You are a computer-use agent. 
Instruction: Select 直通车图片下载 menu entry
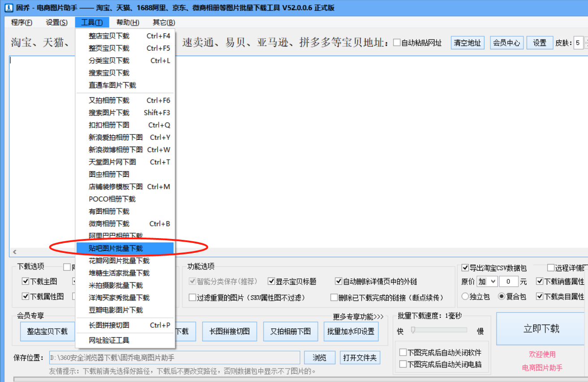(125, 85)
